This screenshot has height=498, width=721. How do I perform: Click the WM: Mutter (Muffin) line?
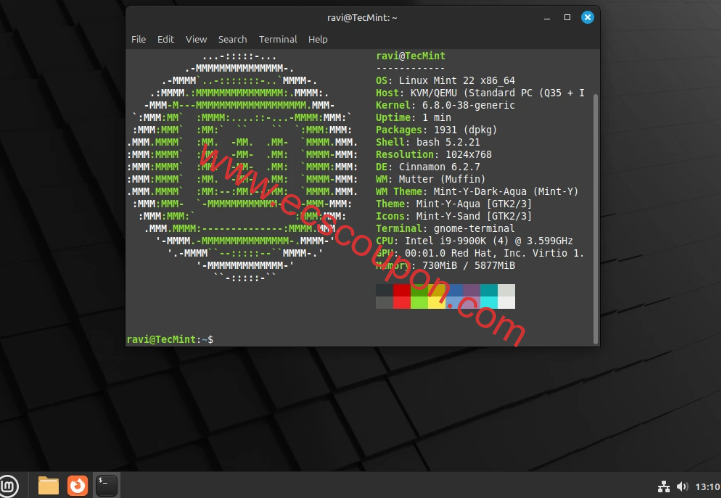tap(430, 179)
